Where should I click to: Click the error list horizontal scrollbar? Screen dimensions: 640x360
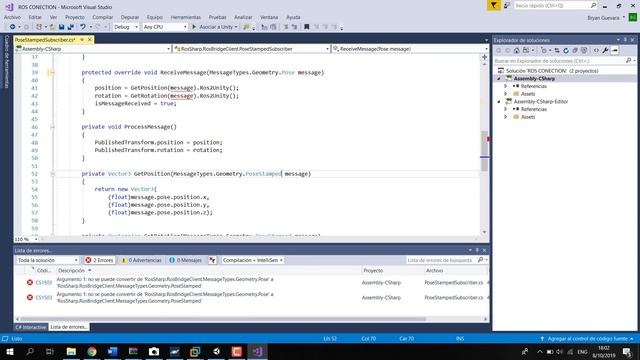[222, 319]
